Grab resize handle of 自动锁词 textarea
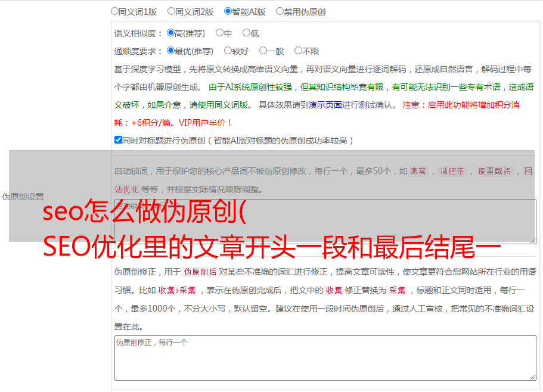The image size is (543, 392). coord(533,241)
